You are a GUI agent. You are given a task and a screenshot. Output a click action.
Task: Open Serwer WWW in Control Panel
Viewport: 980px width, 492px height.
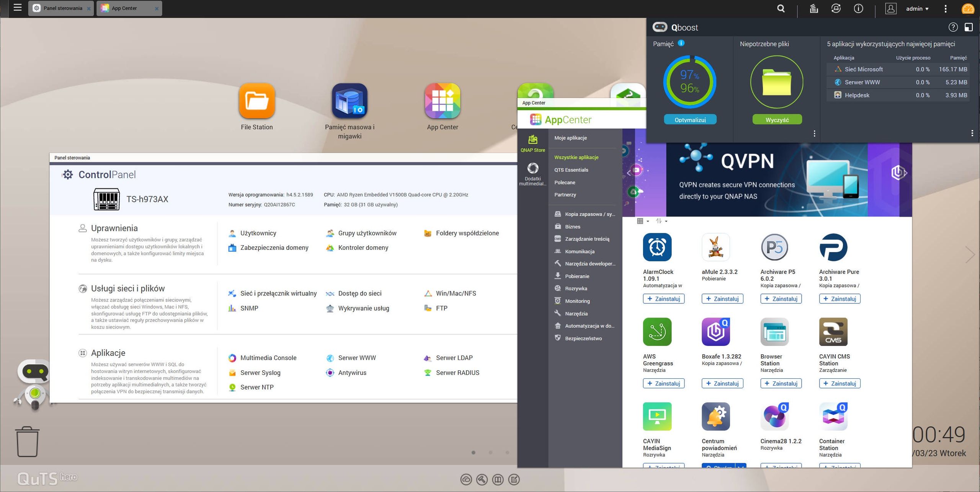tap(351, 358)
